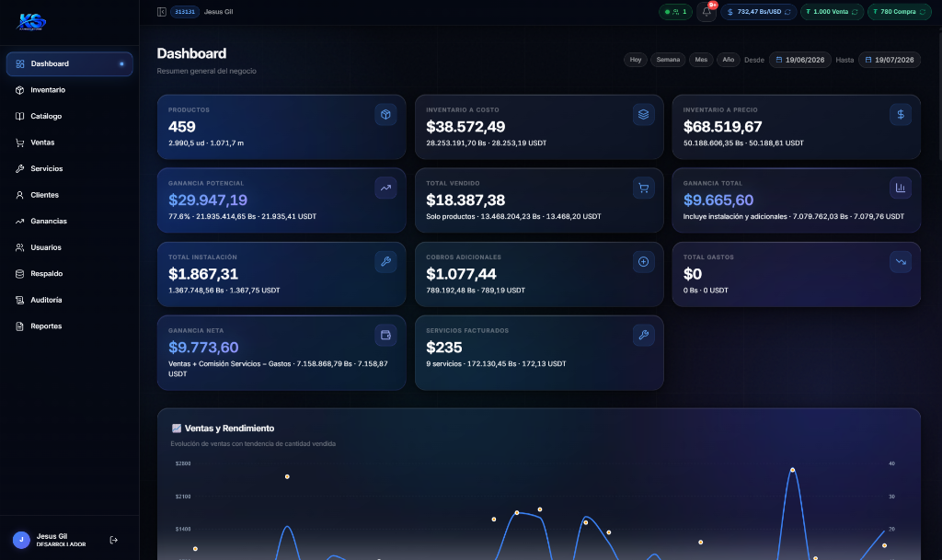
Task: Click the cart icon on Total Vendido card
Action: click(643, 188)
